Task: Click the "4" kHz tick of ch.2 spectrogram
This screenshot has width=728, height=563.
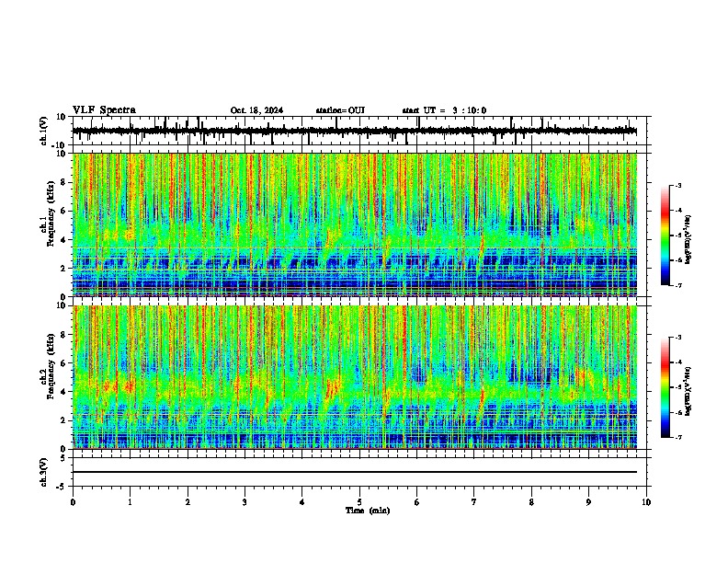Action: tap(64, 392)
